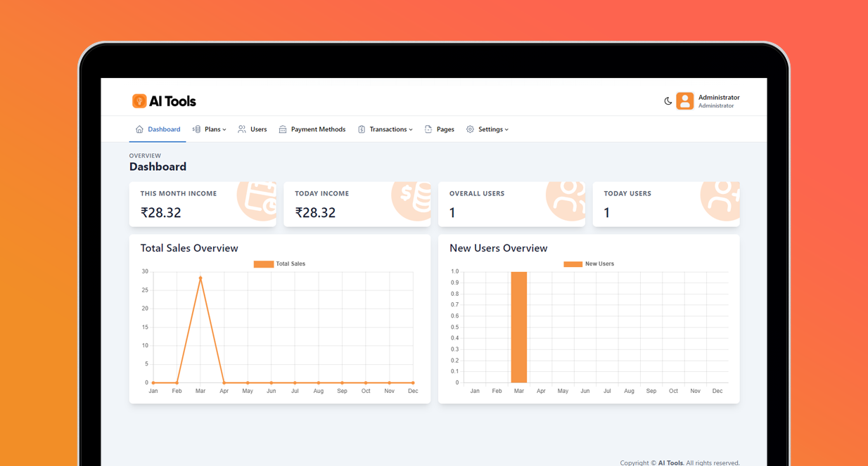
Task: Click the Jan point in Total Sales chart
Action: coord(153,383)
